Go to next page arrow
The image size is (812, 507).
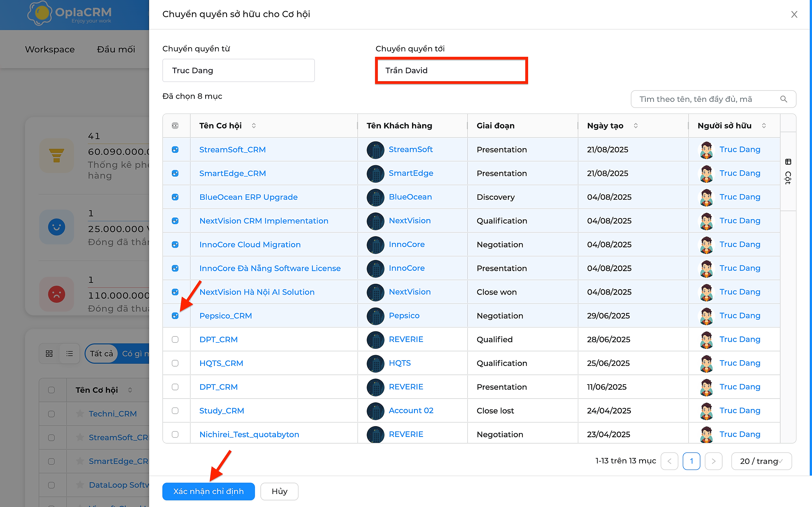coord(713,461)
